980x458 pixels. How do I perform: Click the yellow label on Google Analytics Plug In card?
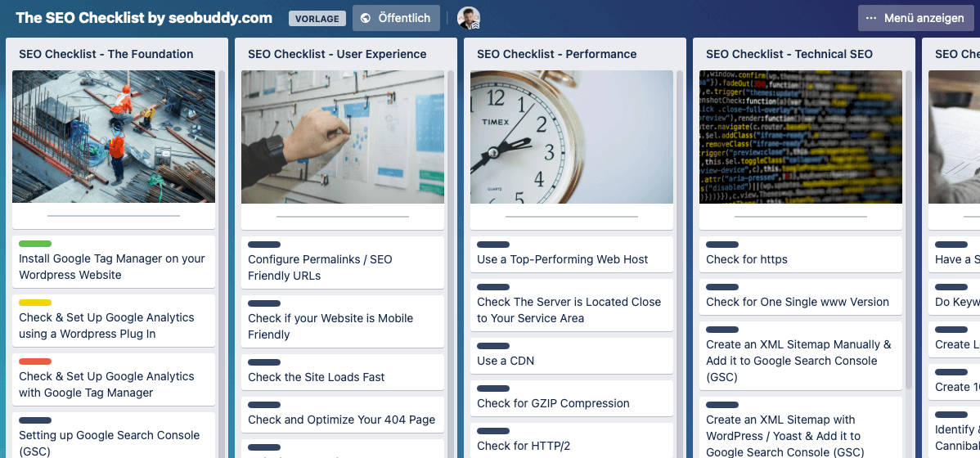click(35, 303)
